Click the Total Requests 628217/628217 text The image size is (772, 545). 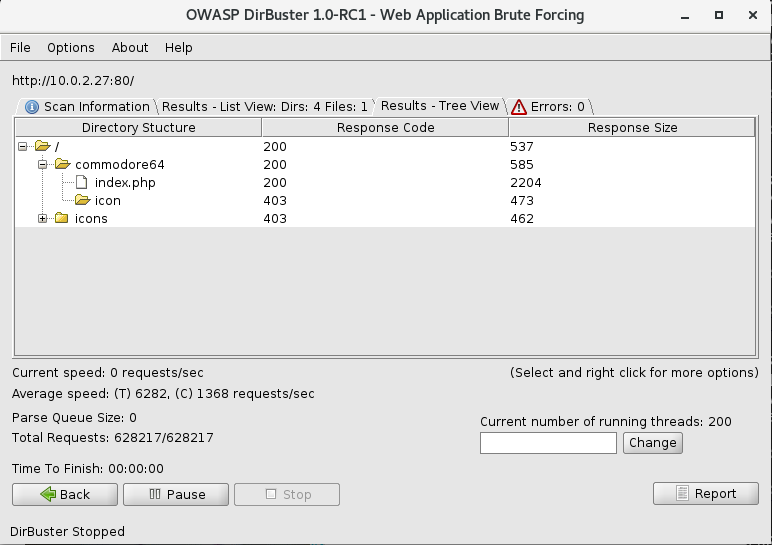[113, 438]
